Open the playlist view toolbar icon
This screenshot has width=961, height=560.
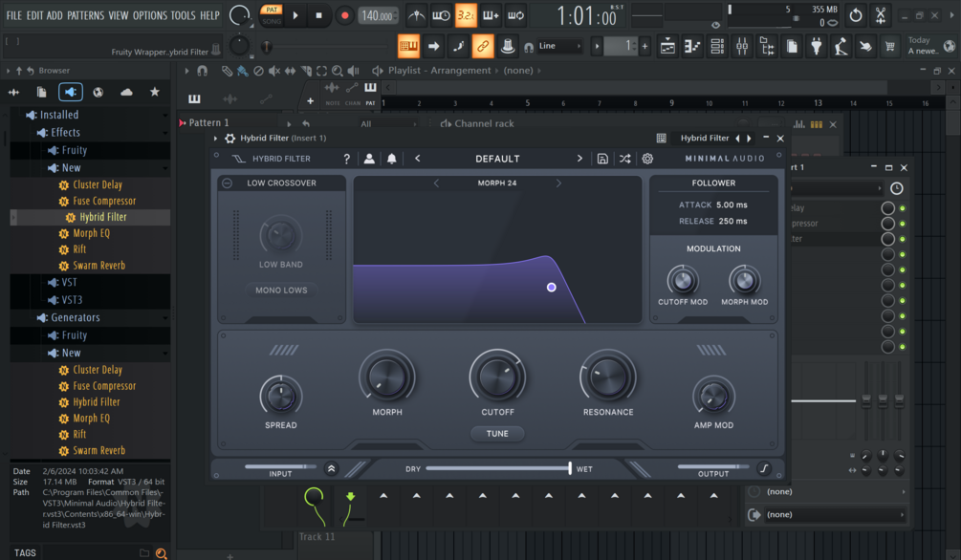click(667, 46)
